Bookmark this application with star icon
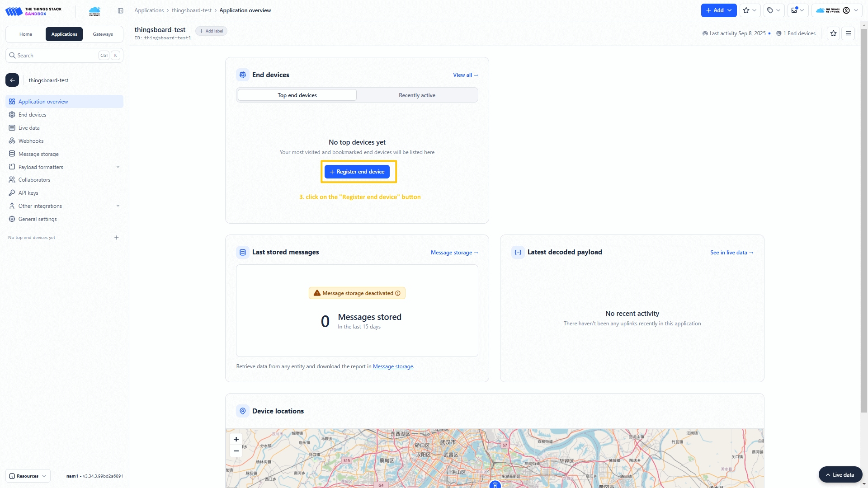The width and height of the screenshot is (868, 488). click(x=833, y=33)
